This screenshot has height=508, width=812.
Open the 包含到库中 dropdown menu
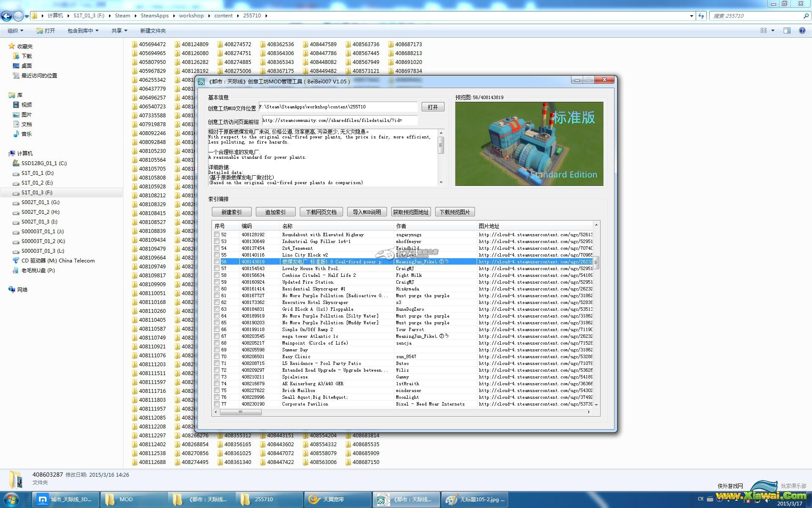coord(83,30)
